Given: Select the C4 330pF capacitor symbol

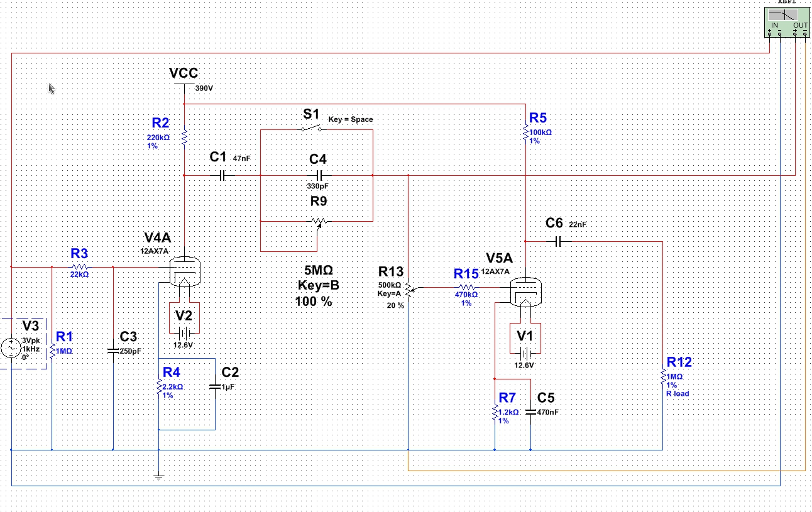Looking at the screenshot, I should 319,176.
